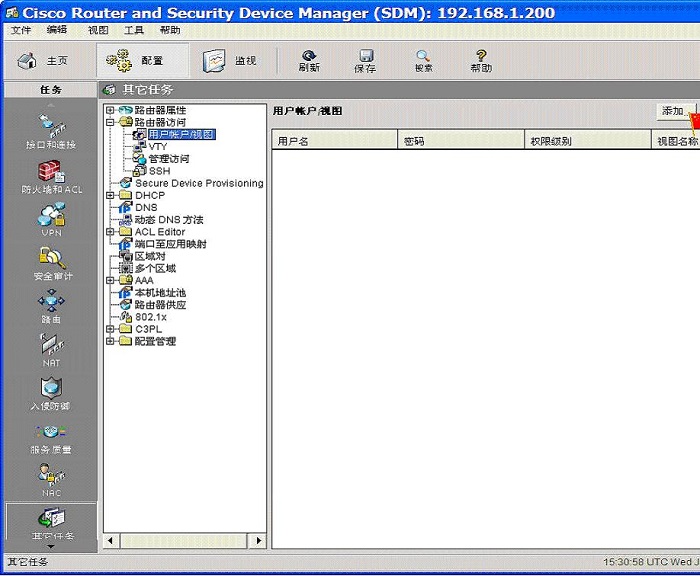Select 路由器供应 in the tree

pyautogui.click(x=160, y=305)
